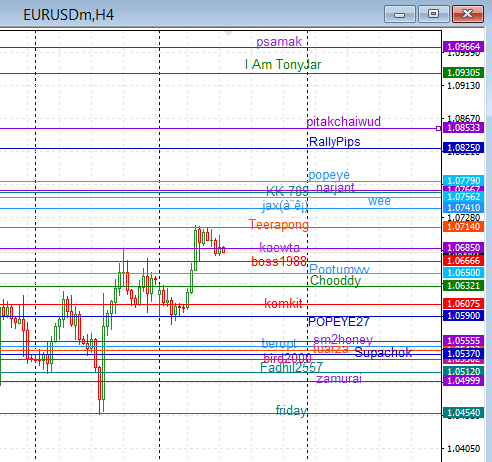This screenshot has height=462, width=492.
Task: Click the 1.06666 price tag
Action: (463, 261)
